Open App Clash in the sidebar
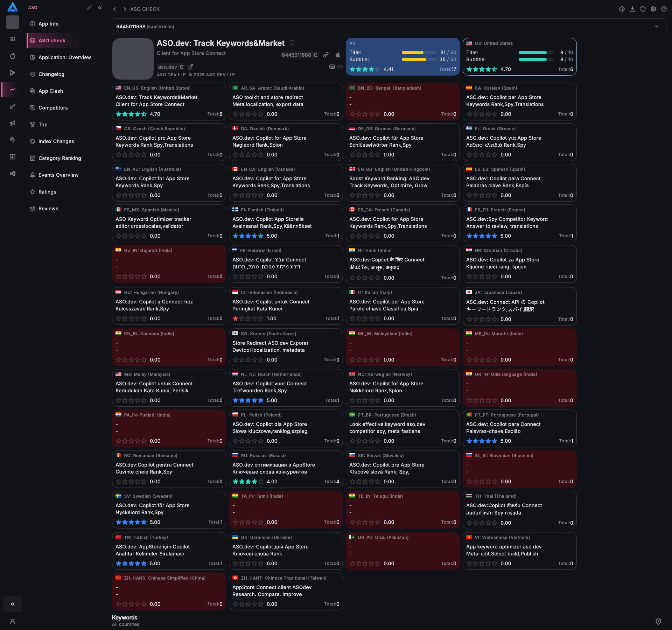672x630 pixels. [65, 91]
